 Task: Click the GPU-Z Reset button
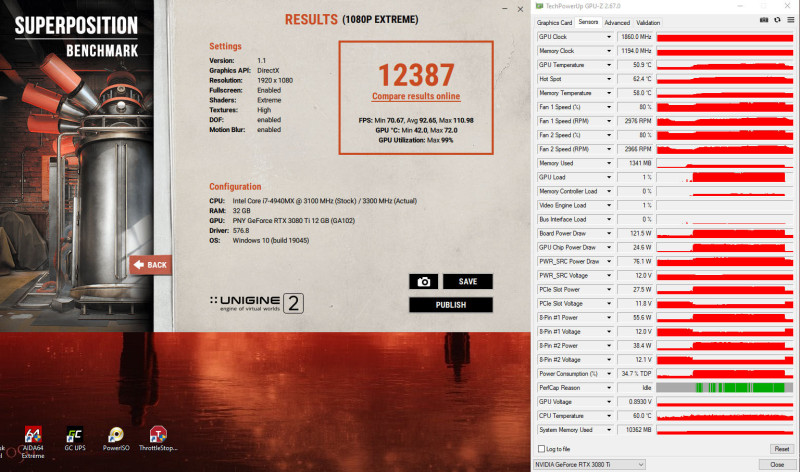click(782, 449)
